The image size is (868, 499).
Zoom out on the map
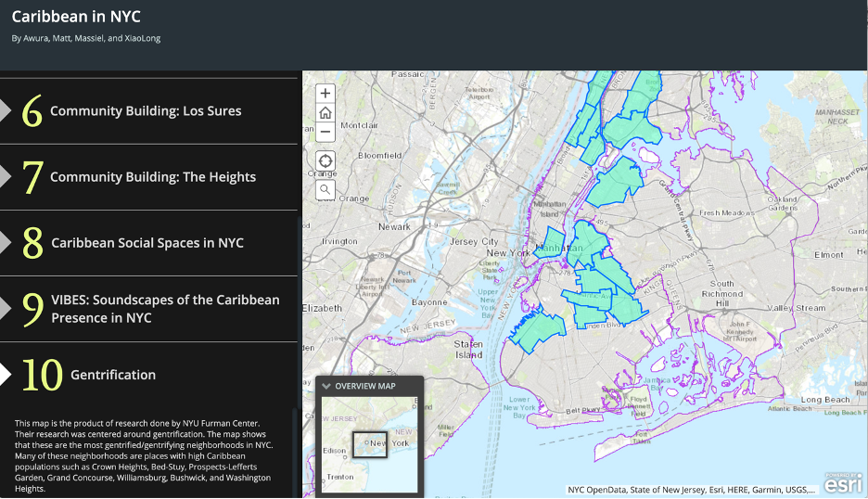(325, 133)
